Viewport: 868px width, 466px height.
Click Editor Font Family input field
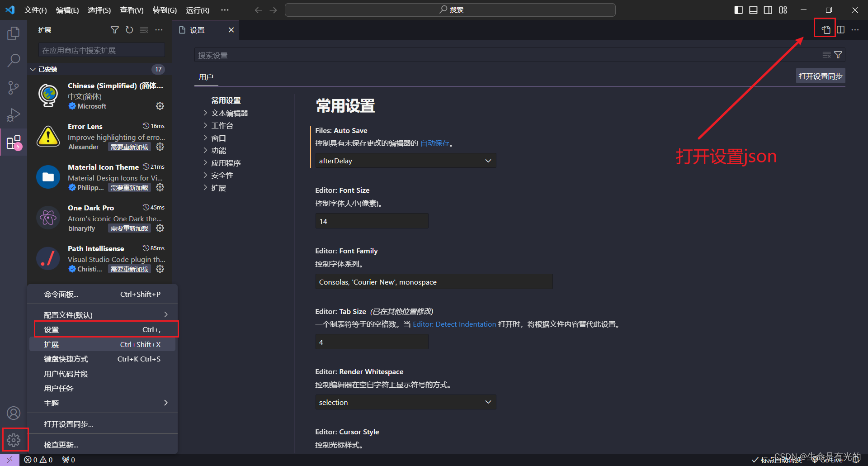coord(434,282)
